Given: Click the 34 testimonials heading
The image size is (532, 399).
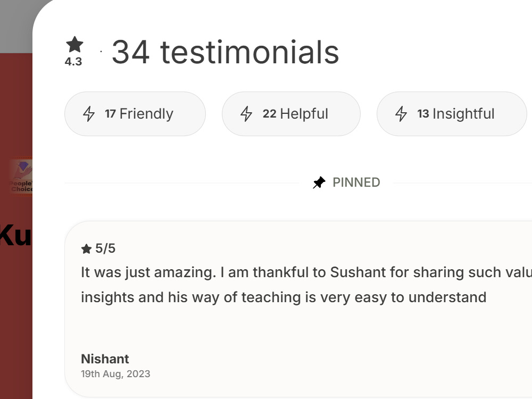Looking at the screenshot, I should (x=225, y=52).
